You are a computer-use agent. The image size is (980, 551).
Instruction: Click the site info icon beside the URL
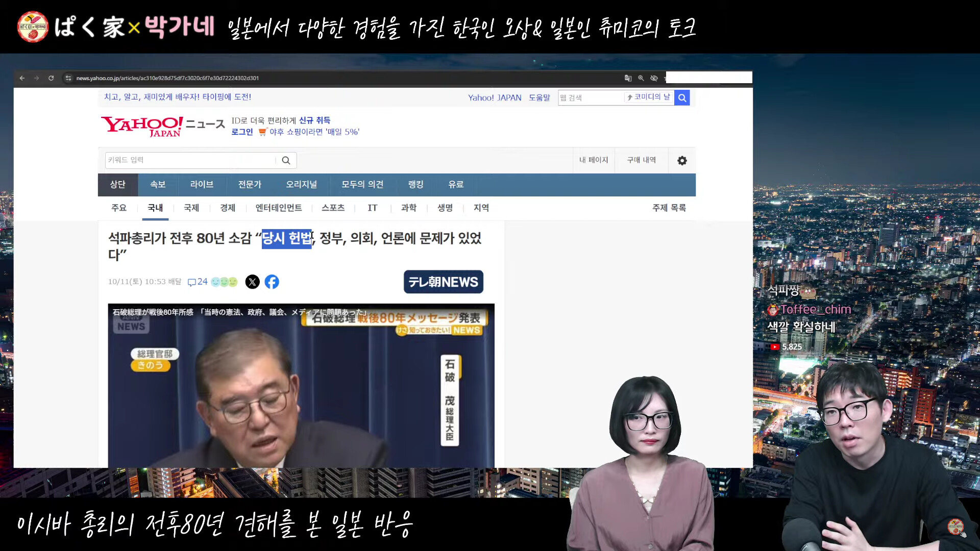click(68, 78)
